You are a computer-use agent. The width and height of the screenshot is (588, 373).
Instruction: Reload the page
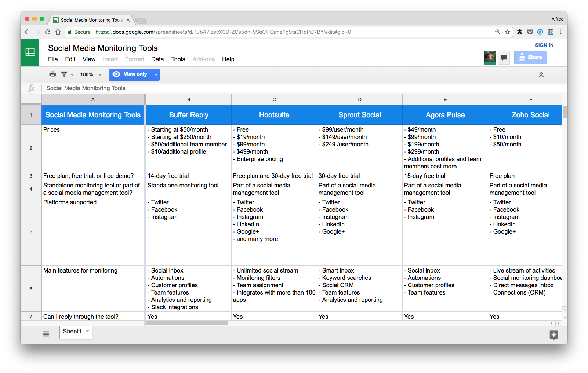pos(47,32)
